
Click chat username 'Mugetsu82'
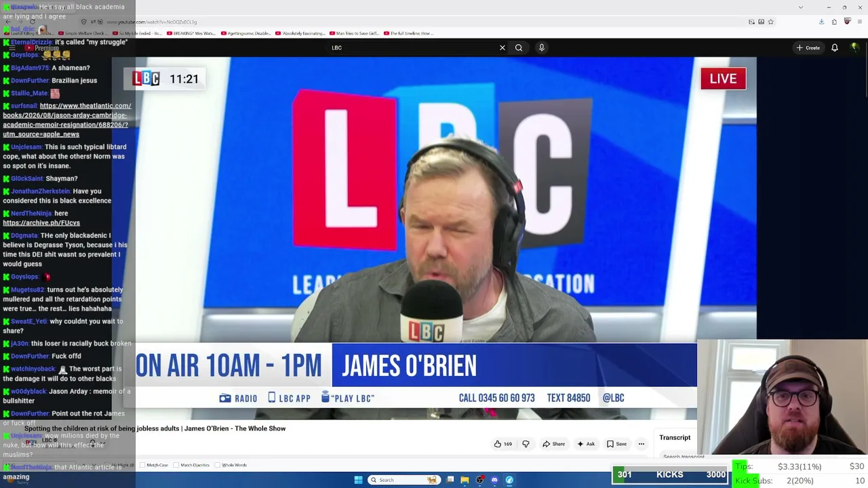click(x=28, y=290)
